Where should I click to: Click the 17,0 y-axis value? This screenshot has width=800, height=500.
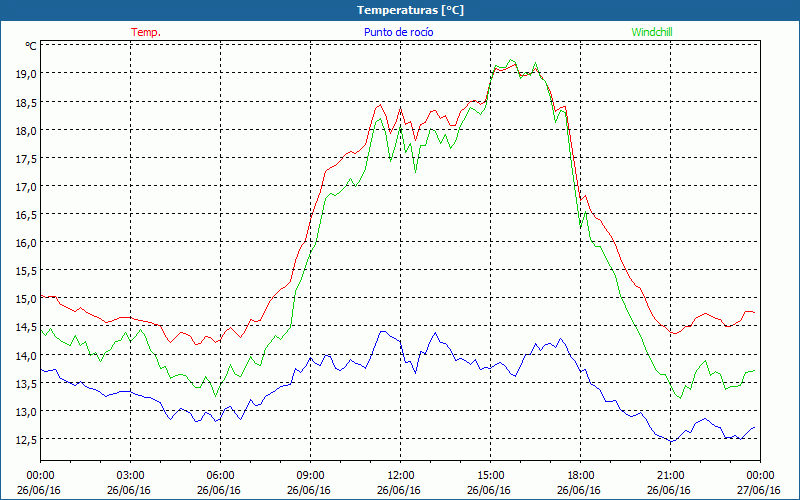[x=28, y=187]
